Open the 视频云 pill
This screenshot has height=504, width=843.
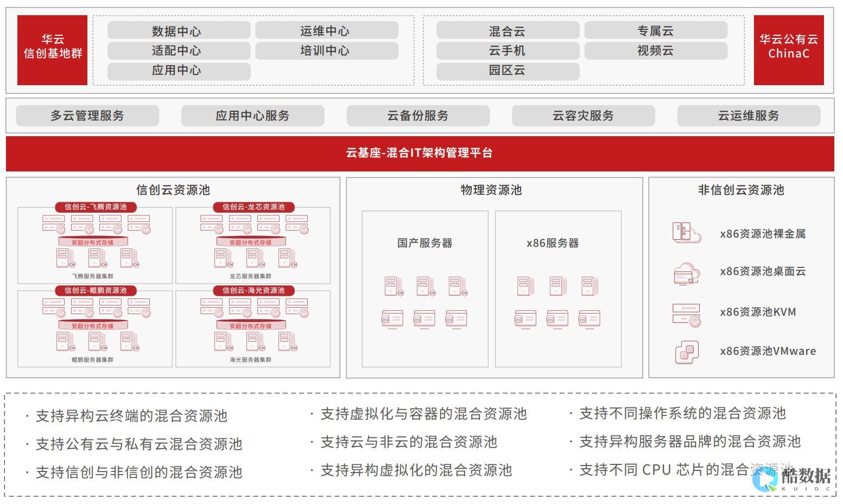coord(656,50)
